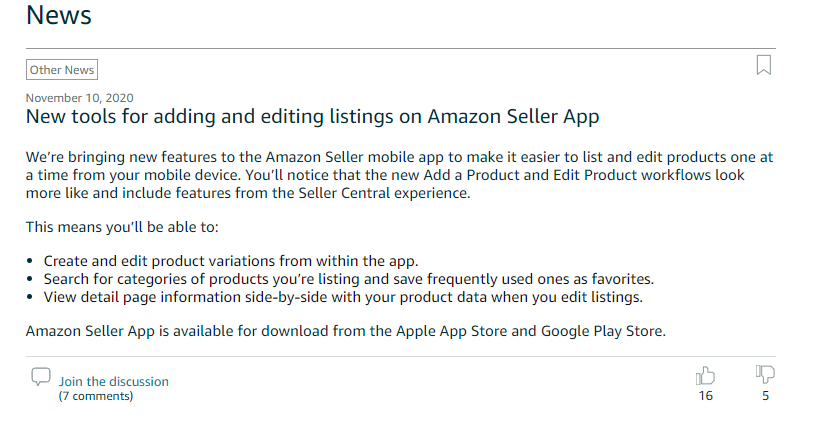Click the bullet about searching for categories
Screen dimensions: 826x423
pos(349,279)
